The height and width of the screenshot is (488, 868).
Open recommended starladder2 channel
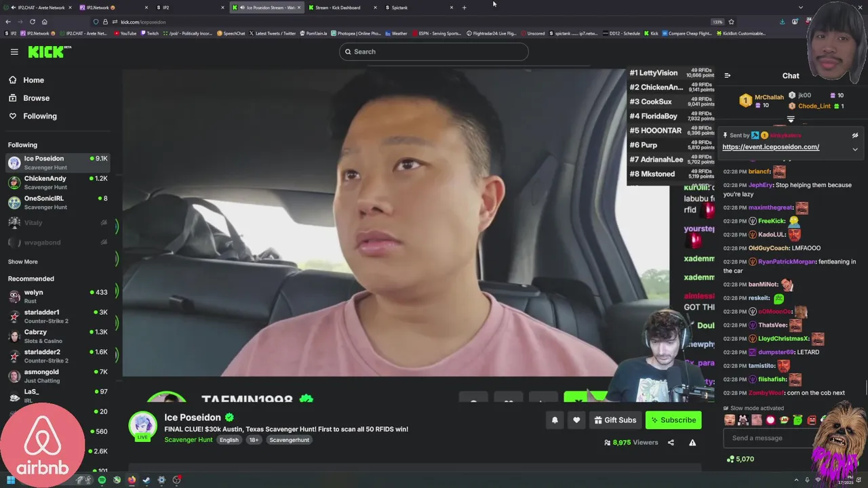click(58, 356)
